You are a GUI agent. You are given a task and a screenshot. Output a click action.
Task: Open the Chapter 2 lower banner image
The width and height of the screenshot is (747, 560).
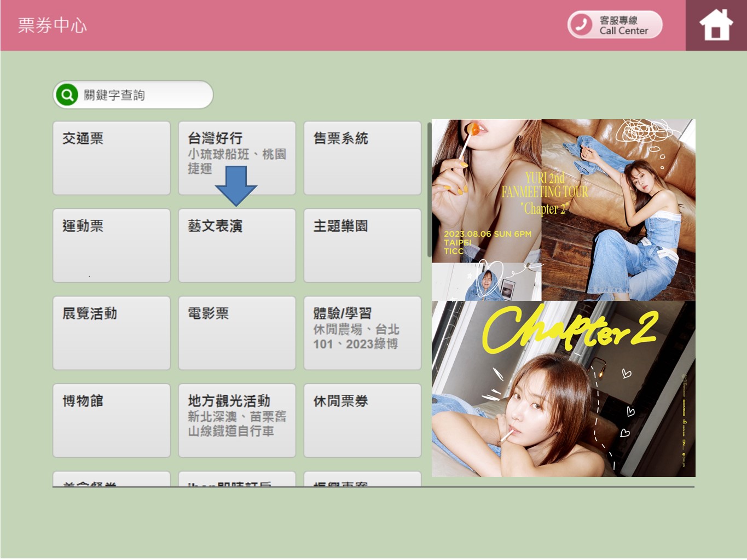coord(564,389)
